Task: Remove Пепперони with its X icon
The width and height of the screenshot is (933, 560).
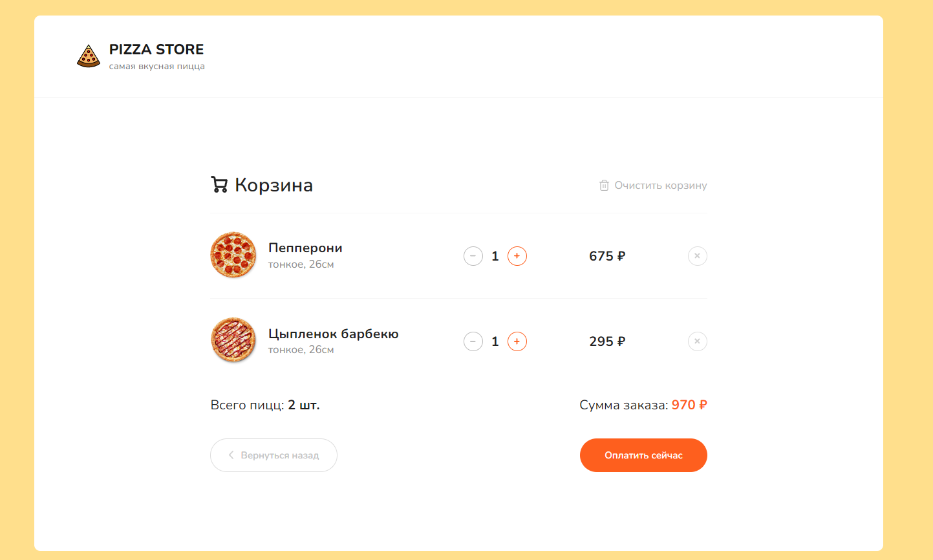Action: click(697, 256)
